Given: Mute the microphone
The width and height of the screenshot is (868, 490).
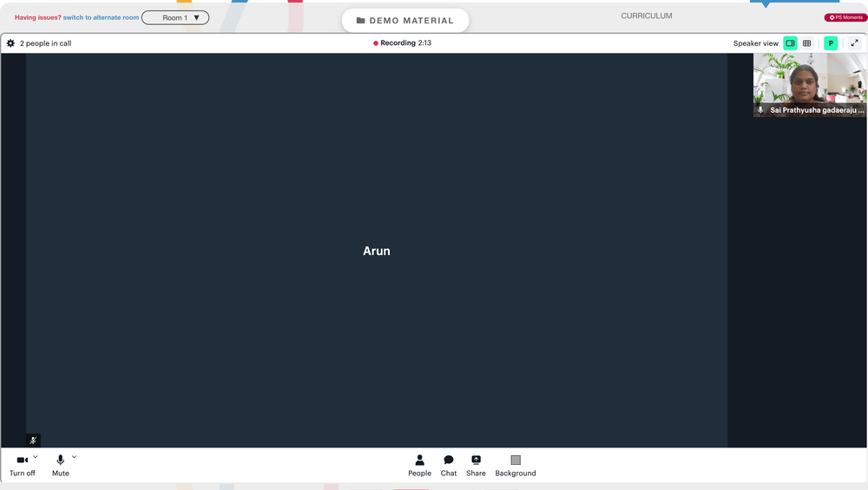Looking at the screenshot, I should tap(61, 465).
